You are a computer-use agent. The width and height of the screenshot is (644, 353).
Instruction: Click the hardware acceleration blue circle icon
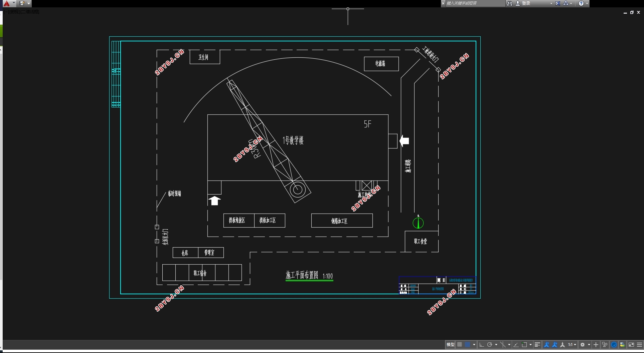point(614,345)
